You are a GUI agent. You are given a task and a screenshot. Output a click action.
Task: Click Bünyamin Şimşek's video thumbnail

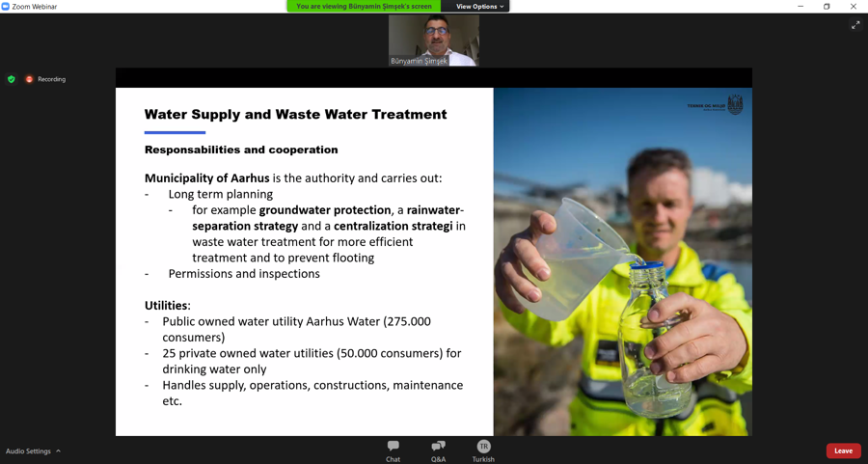tap(433, 41)
